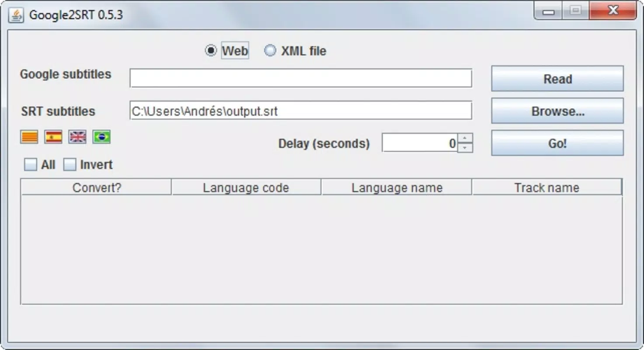The height and width of the screenshot is (350, 644).
Task: Click the Convert? column header
Action: [97, 188]
